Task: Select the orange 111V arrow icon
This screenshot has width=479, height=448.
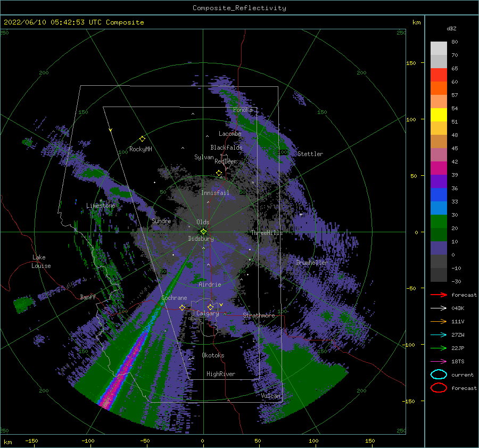Action: 439,321
